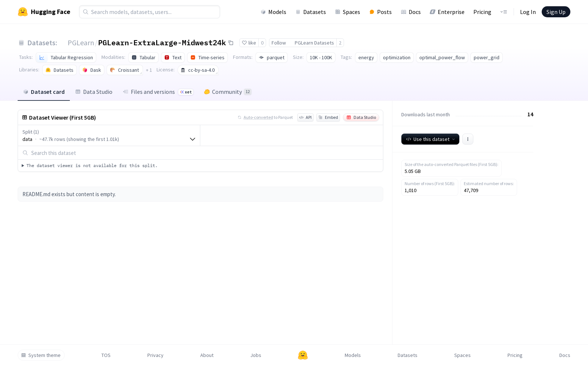Screen dimensions: 588x368
Task: Select the Croissant library tag
Action: coord(125,70)
